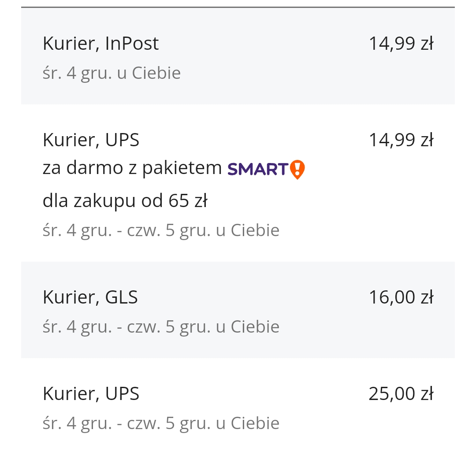The width and height of the screenshot is (476, 452).
Task: Click the 'dla zakupu od 65 zł' condition
Action: click(x=125, y=201)
